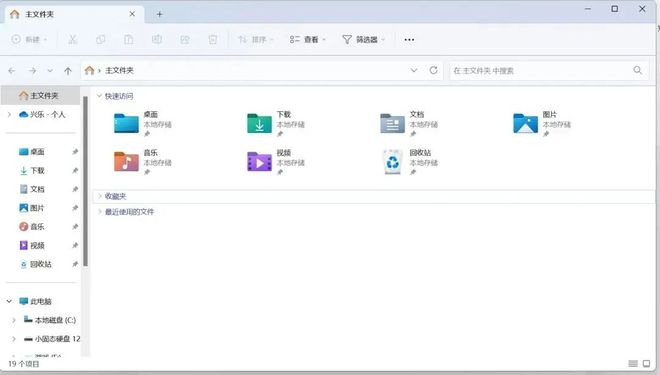
Task: Go back with the left arrow button
Action: (x=12, y=71)
